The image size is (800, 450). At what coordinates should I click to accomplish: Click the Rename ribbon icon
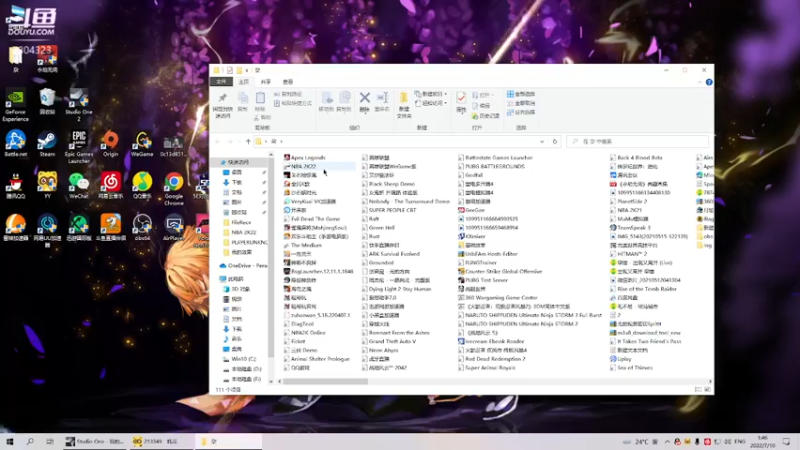382,102
